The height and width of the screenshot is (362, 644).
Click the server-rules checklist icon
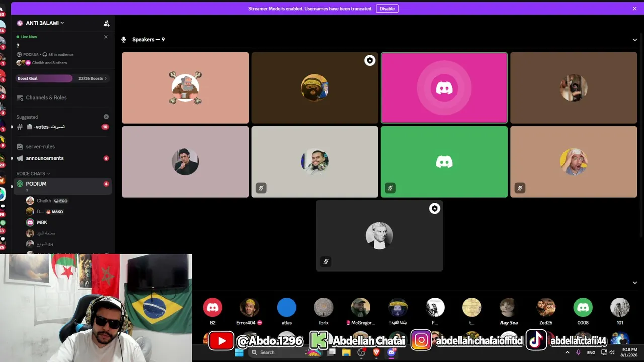(x=20, y=147)
